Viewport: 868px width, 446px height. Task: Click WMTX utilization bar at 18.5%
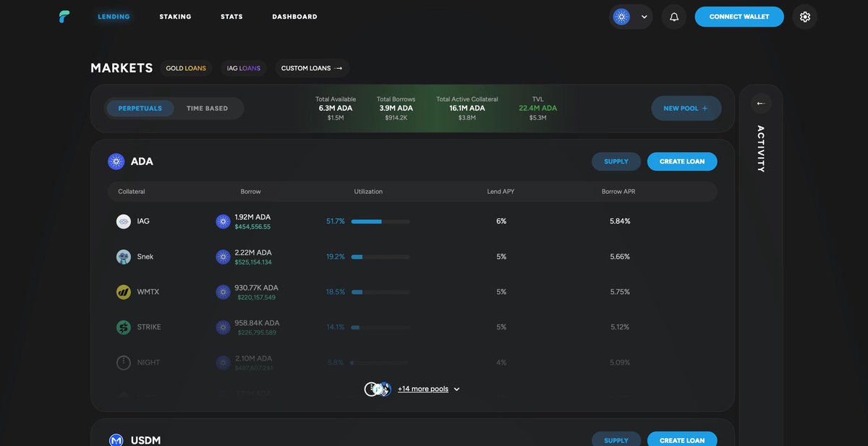(x=380, y=292)
